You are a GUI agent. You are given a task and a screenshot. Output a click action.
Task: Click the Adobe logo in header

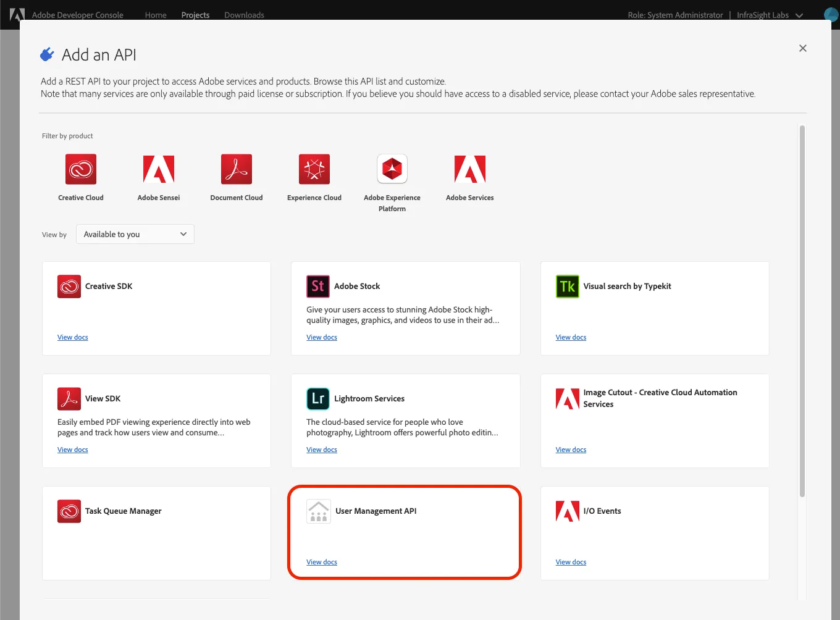17,15
